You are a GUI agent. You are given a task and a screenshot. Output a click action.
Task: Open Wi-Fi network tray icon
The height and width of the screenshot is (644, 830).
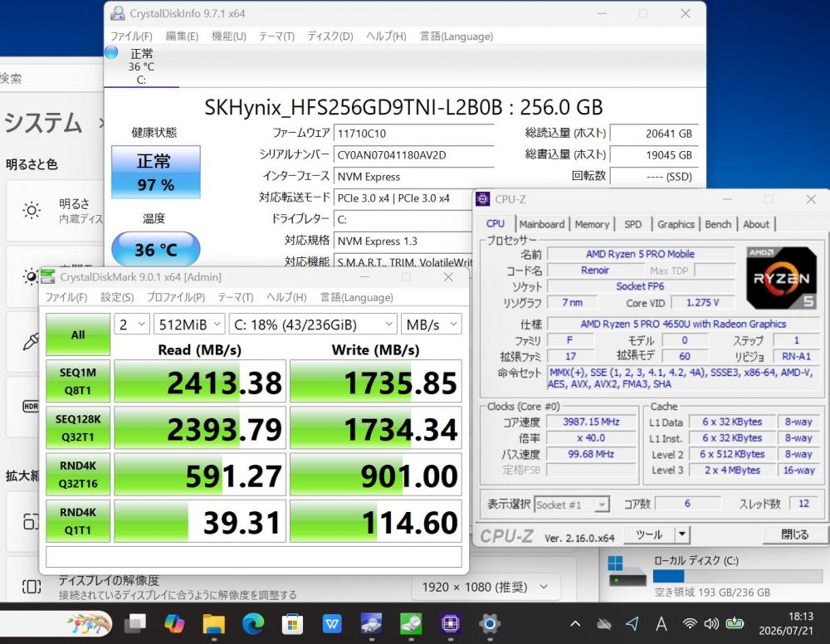click(690, 624)
